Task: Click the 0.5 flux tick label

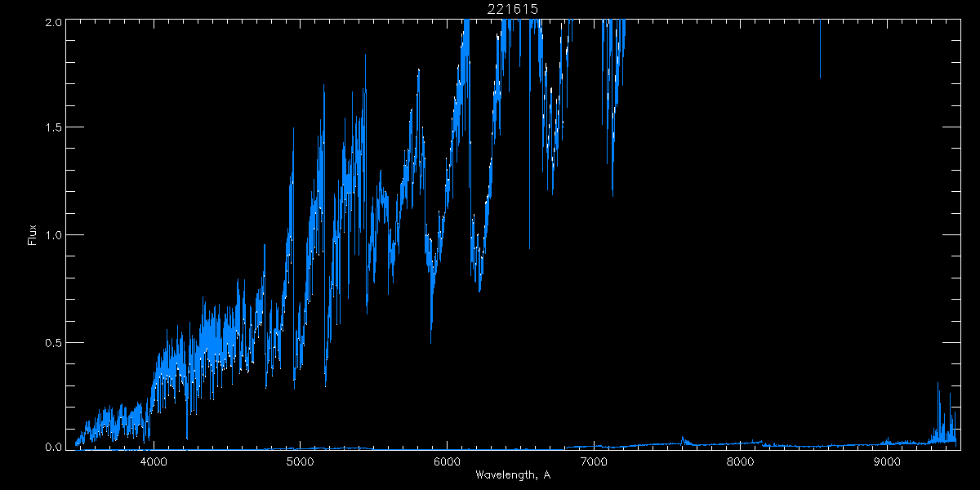Action: (x=53, y=342)
